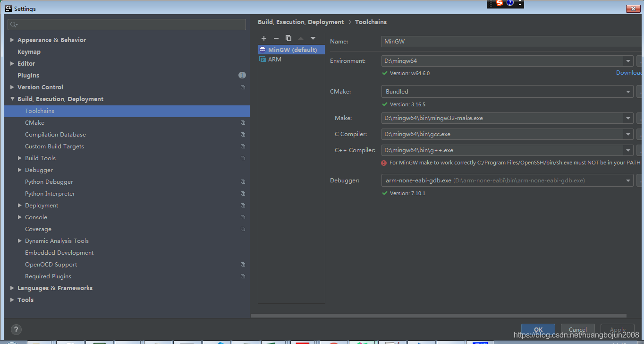Click Build, Execution, Deployment in the breadcrumb
Image resolution: width=644 pixels, height=344 pixels.
(x=301, y=22)
